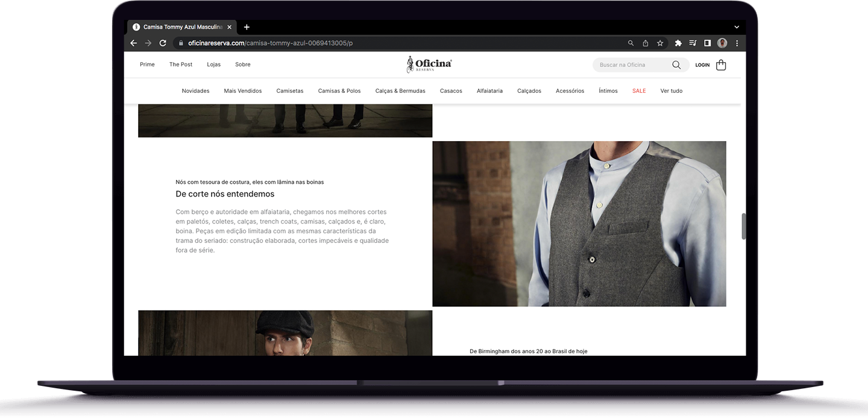Open Chrome profile avatar
Image resolution: width=868 pixels, height=419 pixels.
pyautogui.click(x=722, y=43)
